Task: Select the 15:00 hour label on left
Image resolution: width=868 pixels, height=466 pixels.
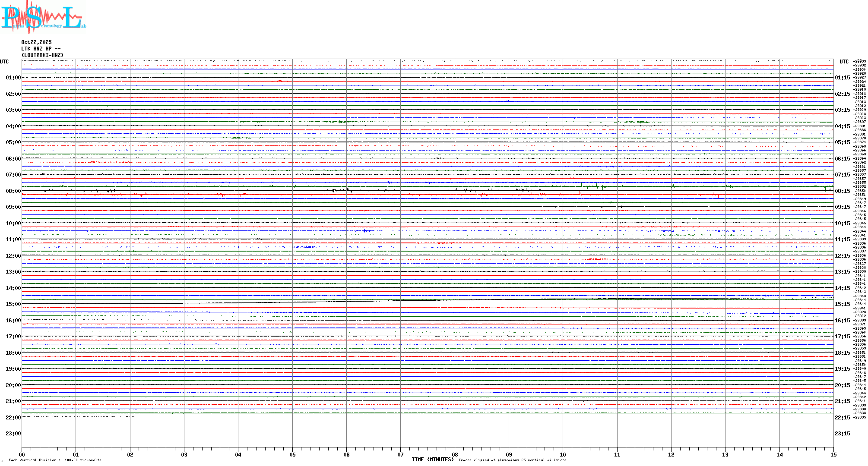Action: click(x=13, y=304)
